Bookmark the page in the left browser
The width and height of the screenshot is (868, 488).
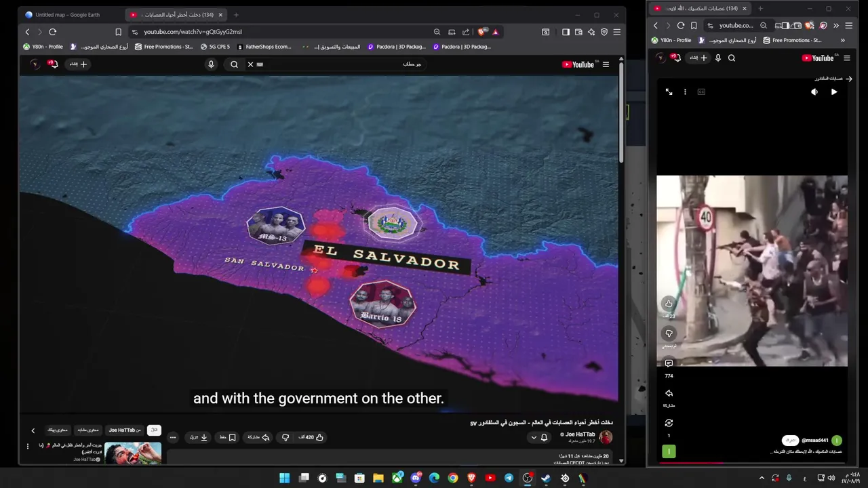pos(118,32)
